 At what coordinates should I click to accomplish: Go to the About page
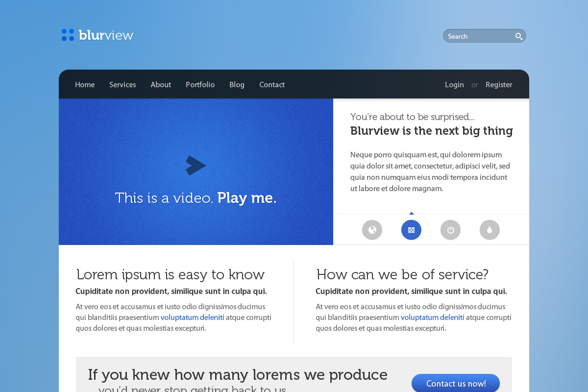tap(161, 85)
